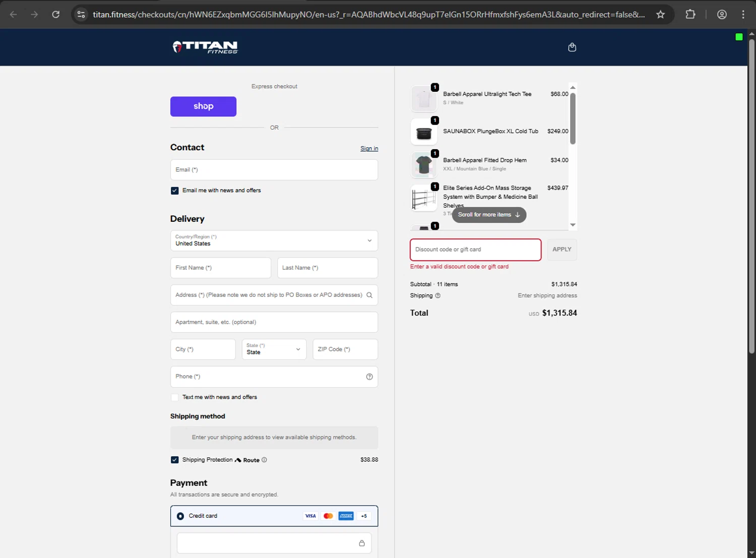Click the order items list scrollbar thumb
The height and width of the screenshot is (558, 756).
[573, 118]
